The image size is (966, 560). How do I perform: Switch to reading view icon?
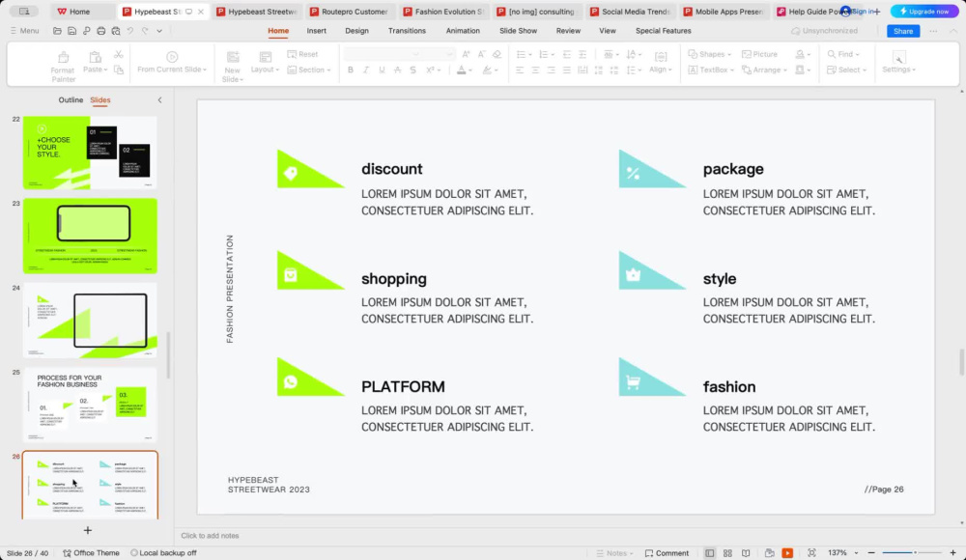[x=746, y=553]
